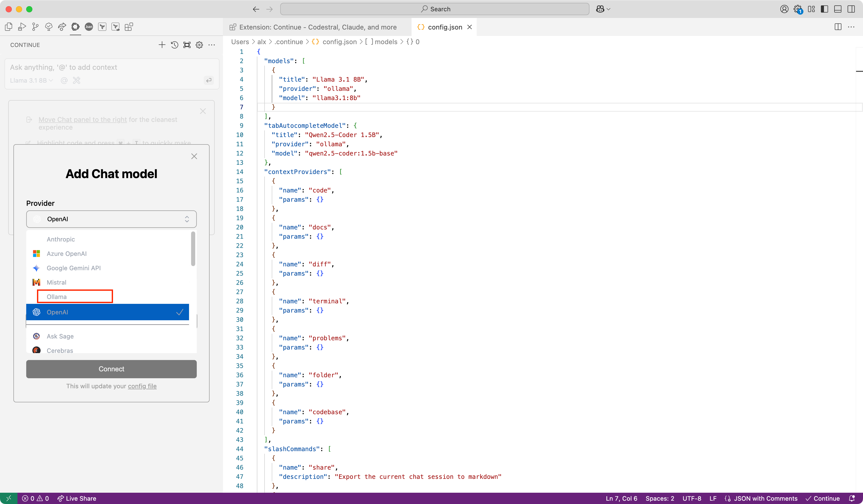Open the config file link

[x=142, y=386]
